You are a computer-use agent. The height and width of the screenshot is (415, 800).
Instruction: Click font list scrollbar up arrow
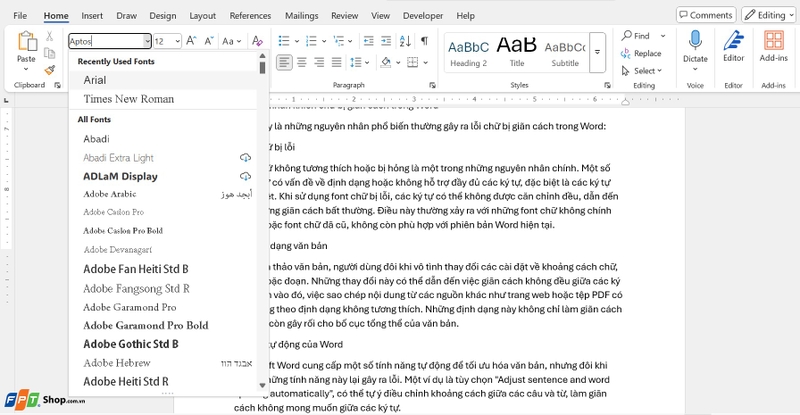coord(262,56)
